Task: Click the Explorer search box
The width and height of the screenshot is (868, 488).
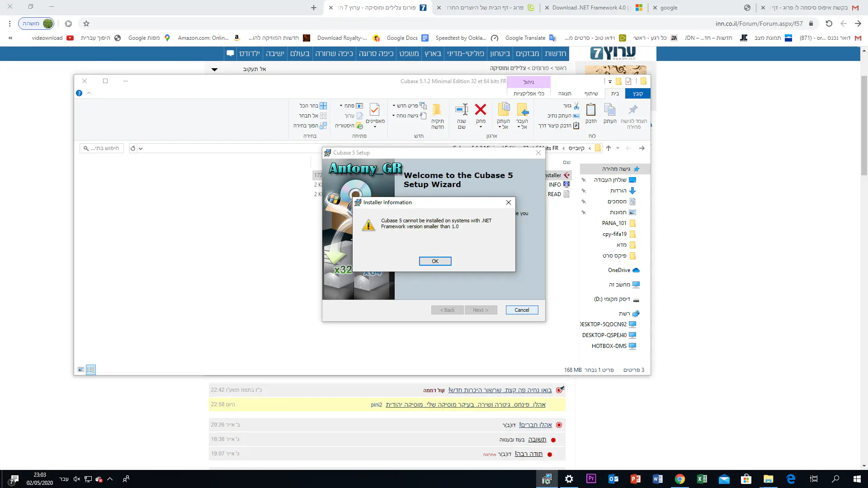Action: [x=102, y=148]
